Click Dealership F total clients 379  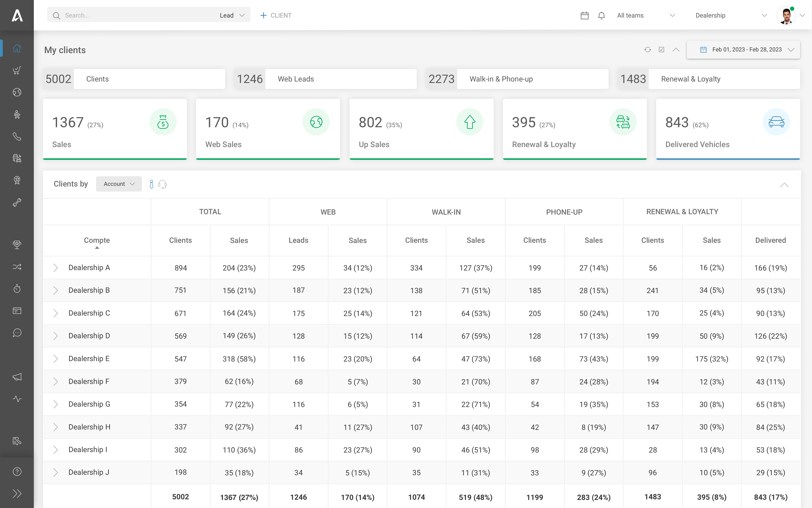pos(181,382)
